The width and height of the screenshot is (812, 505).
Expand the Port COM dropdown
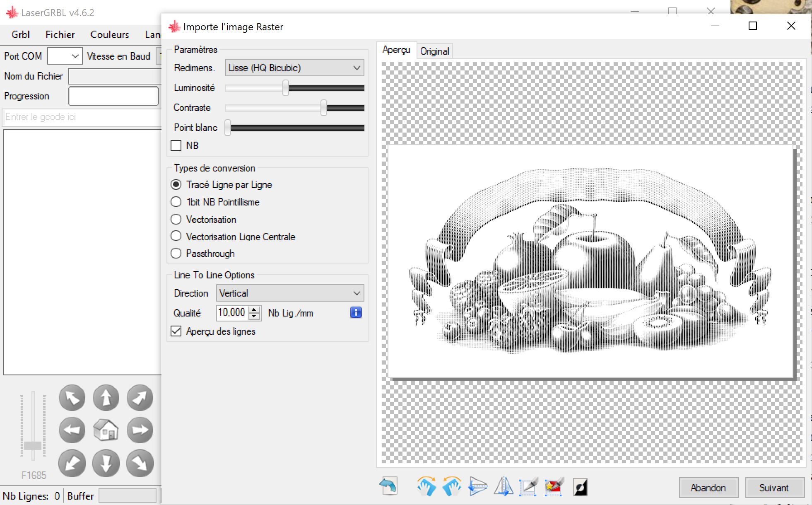coord(64,56)
